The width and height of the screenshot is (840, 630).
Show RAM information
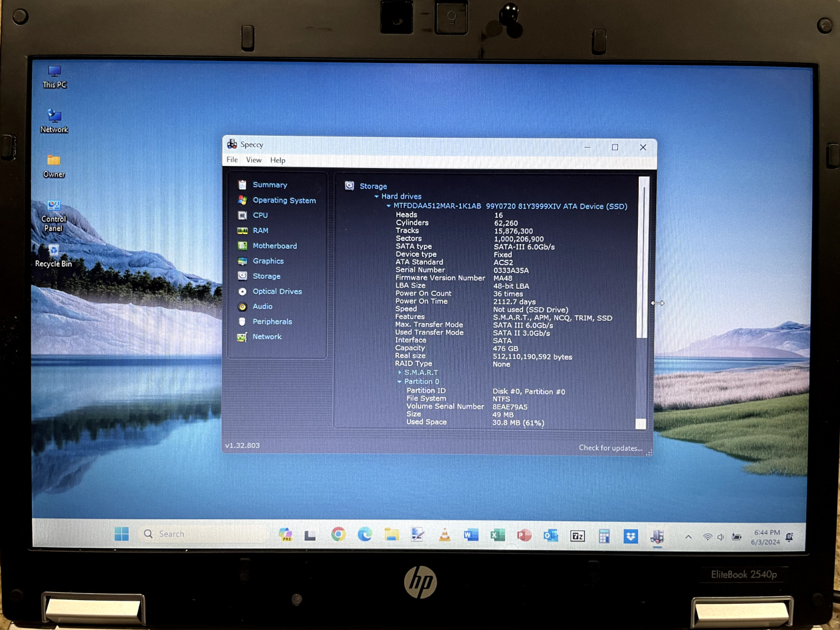(260, 230)
